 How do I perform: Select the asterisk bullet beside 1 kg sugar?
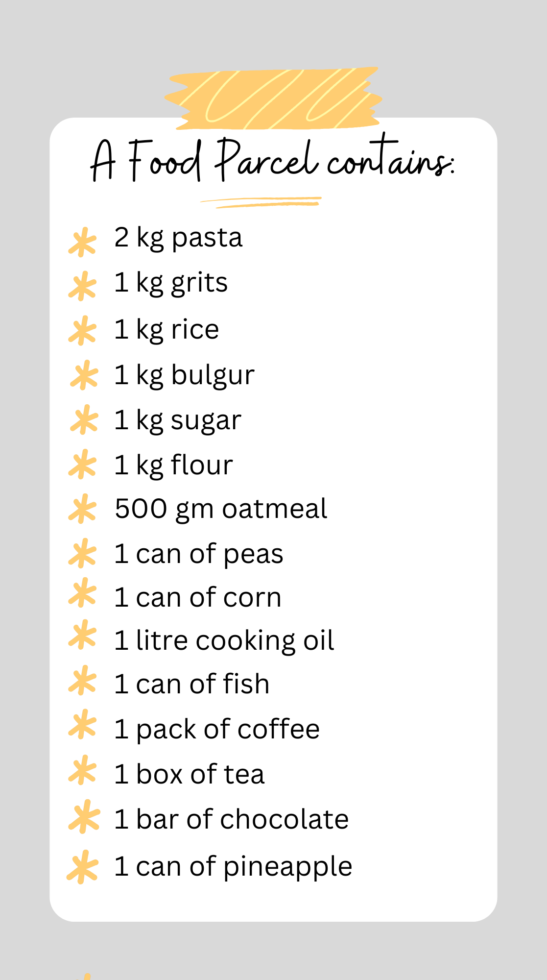tap(84, 419)
